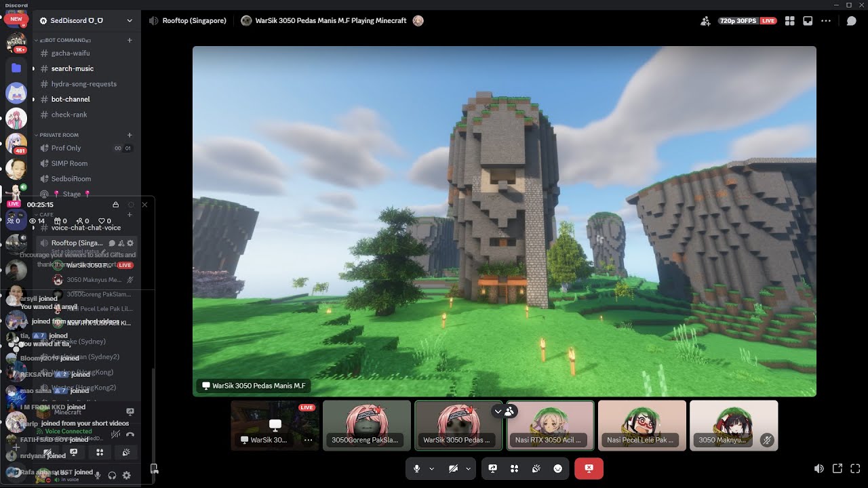This screenshot has height=488, width=868.
Task: Select Nasi Pecel Lele Pak participant tile
Action: coord(642,426)
